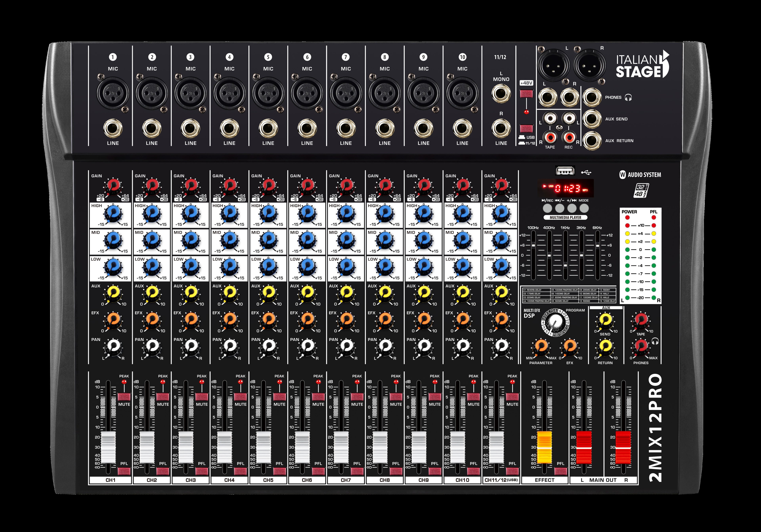The width and height of the screenshot is (761, 532).
Task: Mute channel CH7
Action: pyautogui.click(x=357, y=397)
